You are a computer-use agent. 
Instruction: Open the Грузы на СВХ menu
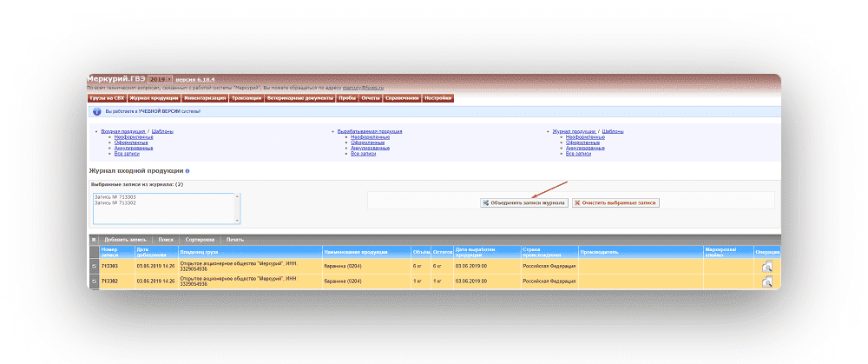pos(107,98)
